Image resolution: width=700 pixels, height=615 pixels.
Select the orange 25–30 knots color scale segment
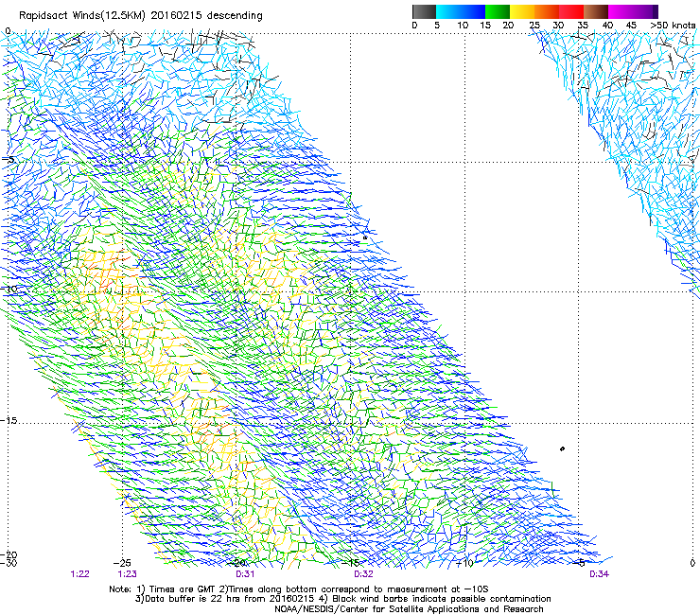[547, 11]
